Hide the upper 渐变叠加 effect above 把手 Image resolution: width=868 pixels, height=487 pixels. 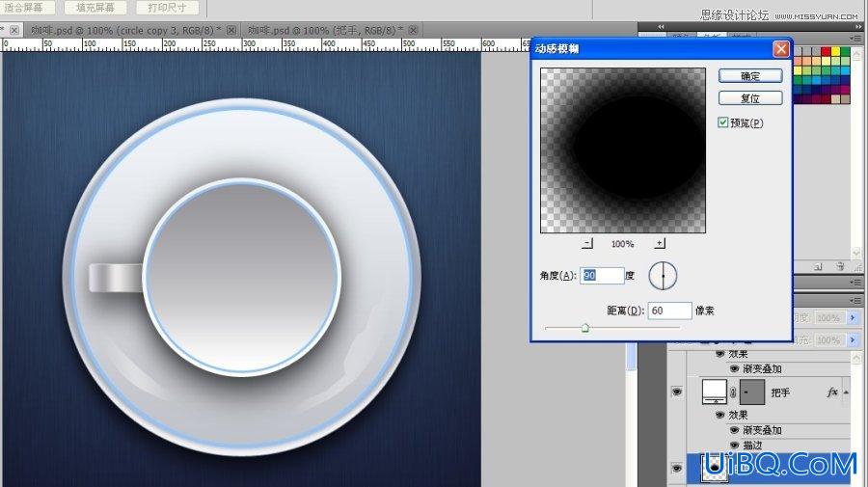pyautogui.click(x=735, y=368)
